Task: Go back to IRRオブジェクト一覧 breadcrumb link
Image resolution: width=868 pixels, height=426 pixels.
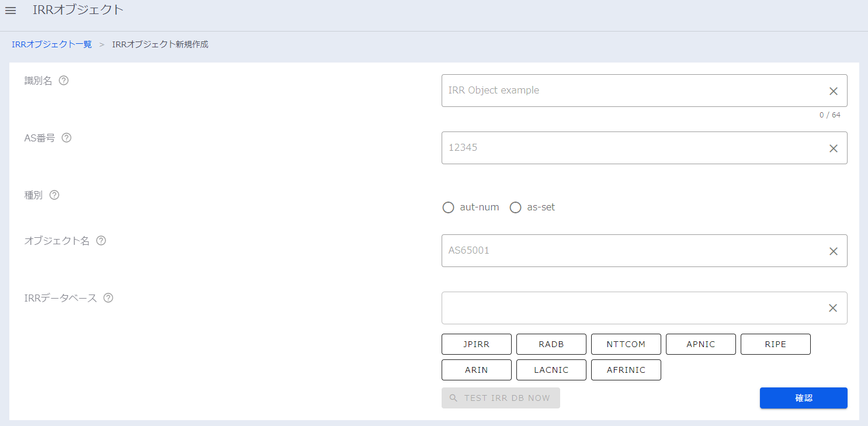Action: click(x=52, y=44)
